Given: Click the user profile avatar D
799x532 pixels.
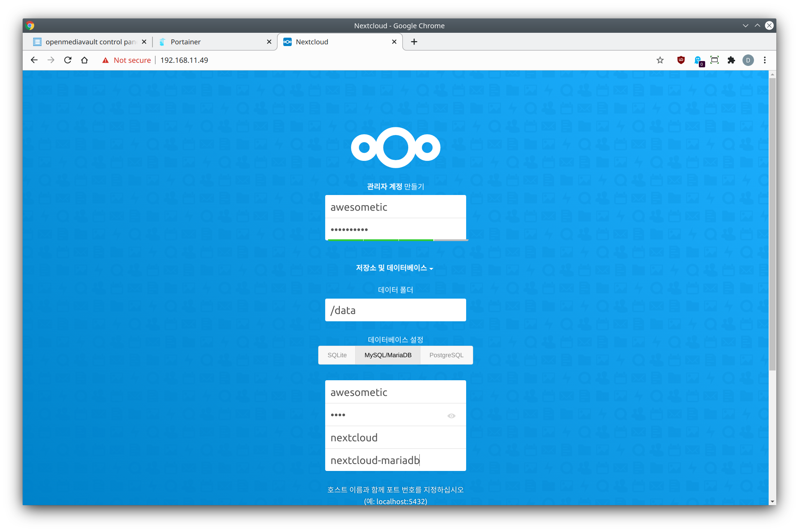Looking at the screenshot, I should point(748,60).
